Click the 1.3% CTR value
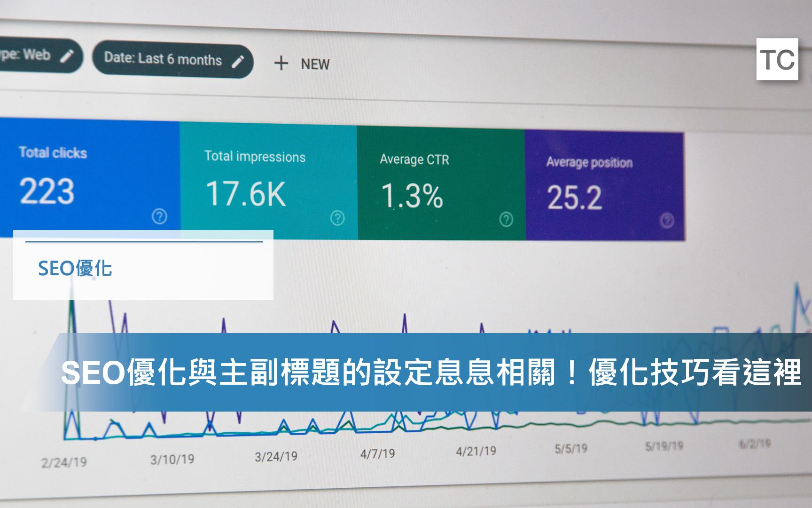812x508 pixels. point(412,196)
